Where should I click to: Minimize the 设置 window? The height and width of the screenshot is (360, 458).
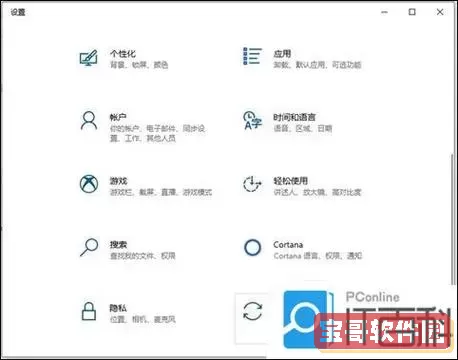pos(384,12)
